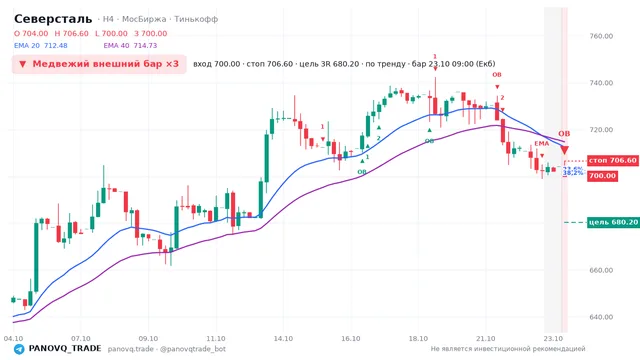Click the 760.00 price axis label
This screenshot has width=640, height=360.
[601, 36]
